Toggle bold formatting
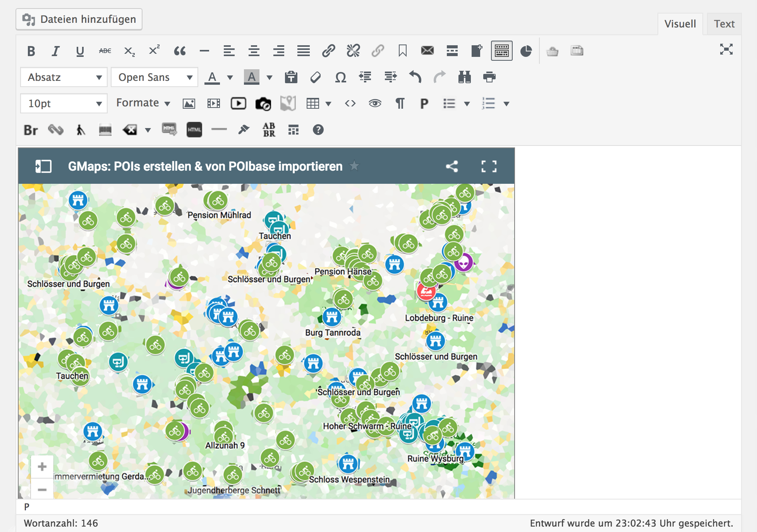The image size is (757, 532). pos(31,51)
